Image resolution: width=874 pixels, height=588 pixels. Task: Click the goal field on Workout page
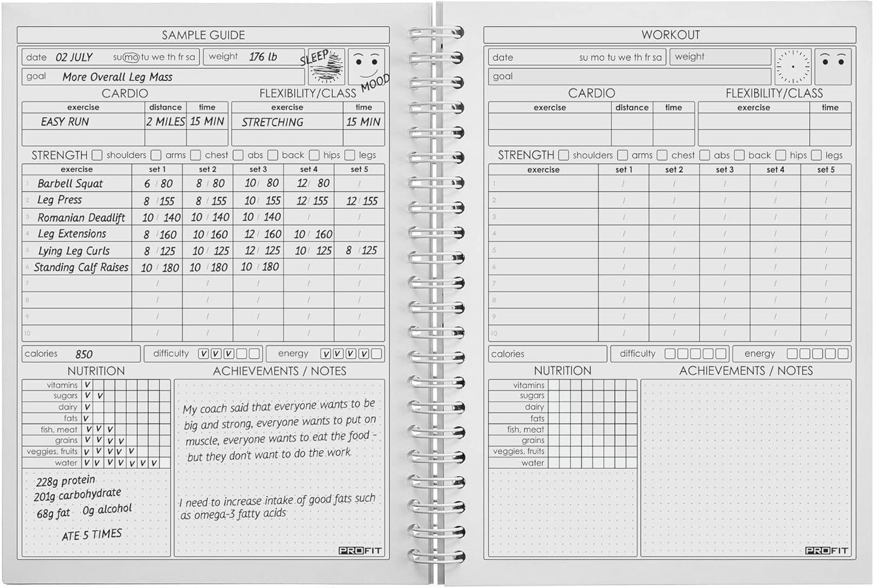[630, 76]
